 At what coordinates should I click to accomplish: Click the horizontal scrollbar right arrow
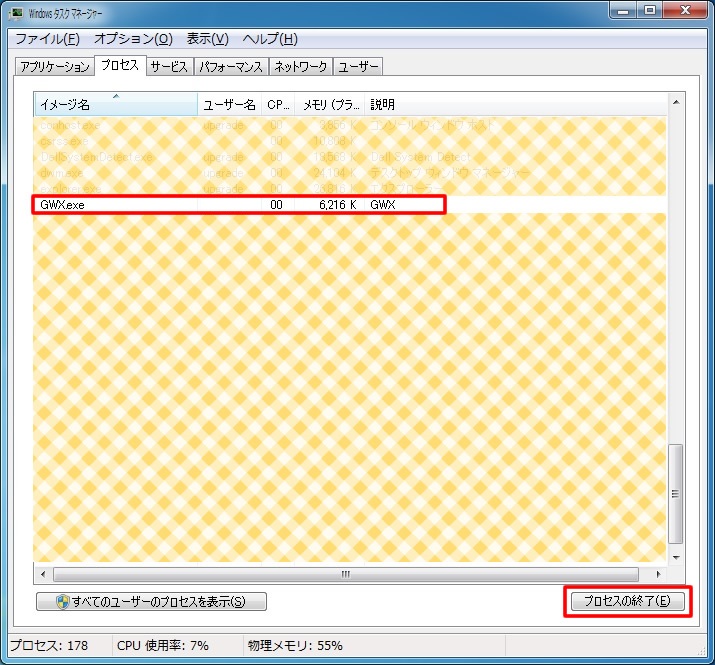tap(658, 574)
